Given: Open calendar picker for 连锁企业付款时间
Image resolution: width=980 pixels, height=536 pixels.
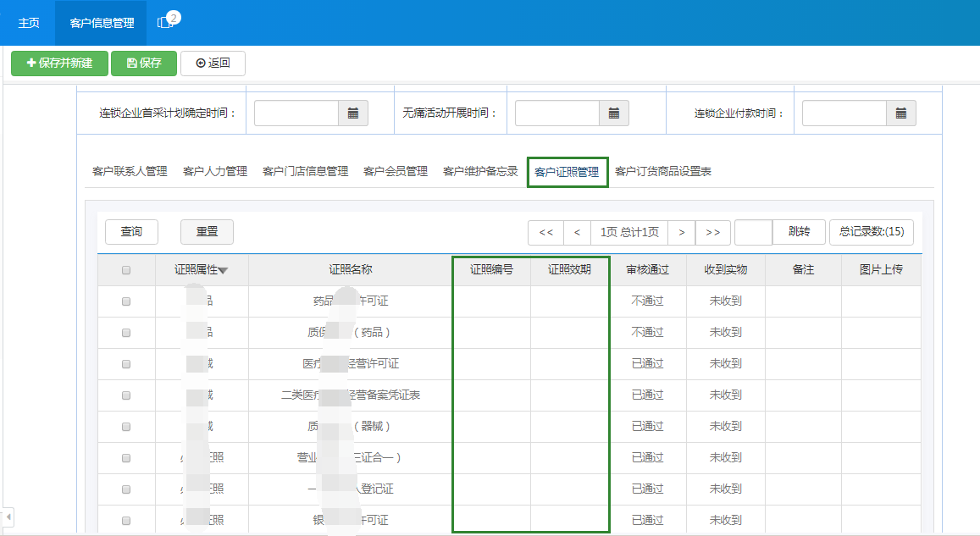Looking at the screenshot, I should 901,113.
